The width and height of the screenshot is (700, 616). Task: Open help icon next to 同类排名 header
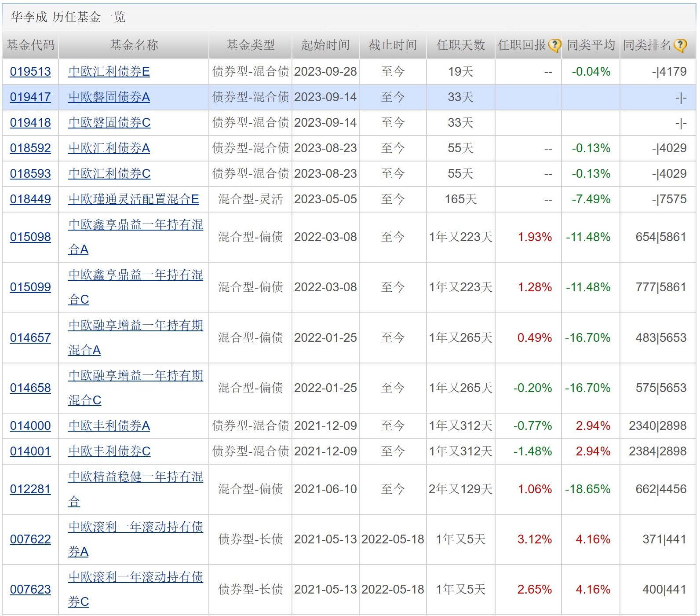pyautogui.click(x=680, y=45)
